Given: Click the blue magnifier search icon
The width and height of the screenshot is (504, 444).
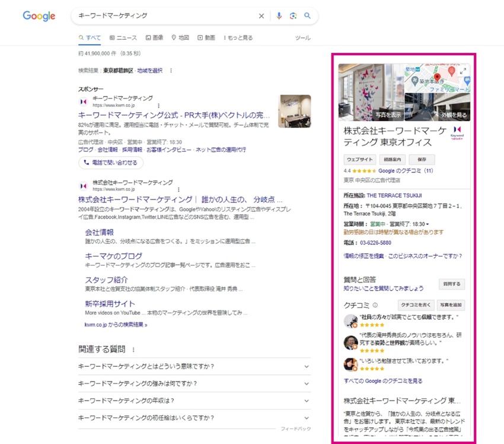Looking at the screenshot, I should coord(307,15).
